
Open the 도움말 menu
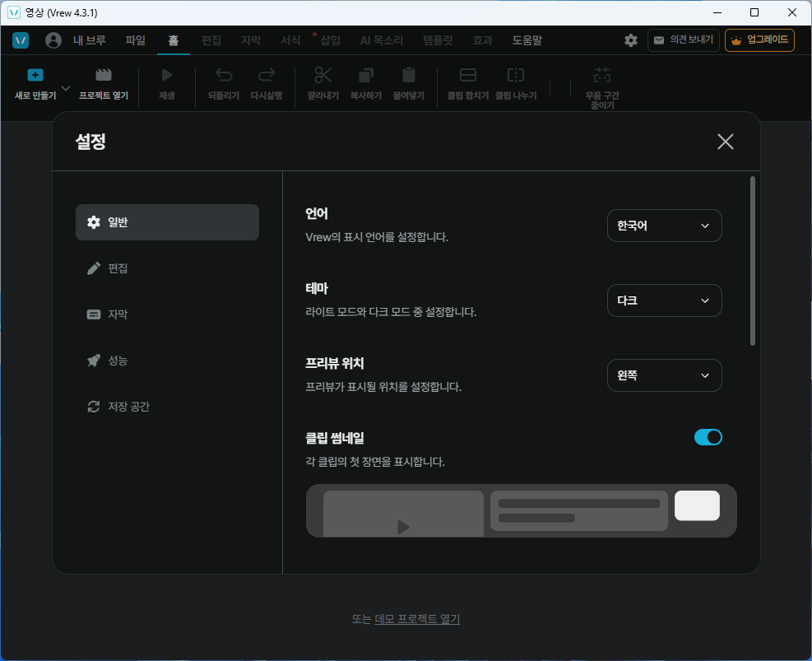click(527, 40)
